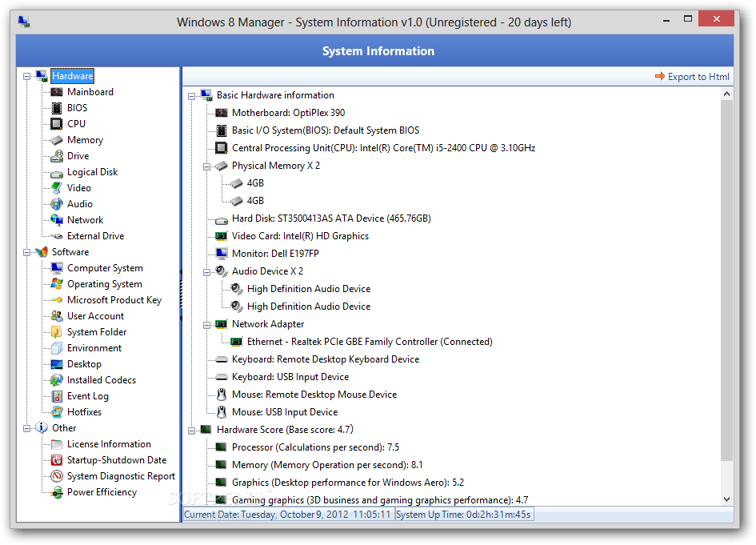The height and width of the screenshot is (545, 756).
Task: Click the vertical scrollbar thumb
Action: pos(726,280)
